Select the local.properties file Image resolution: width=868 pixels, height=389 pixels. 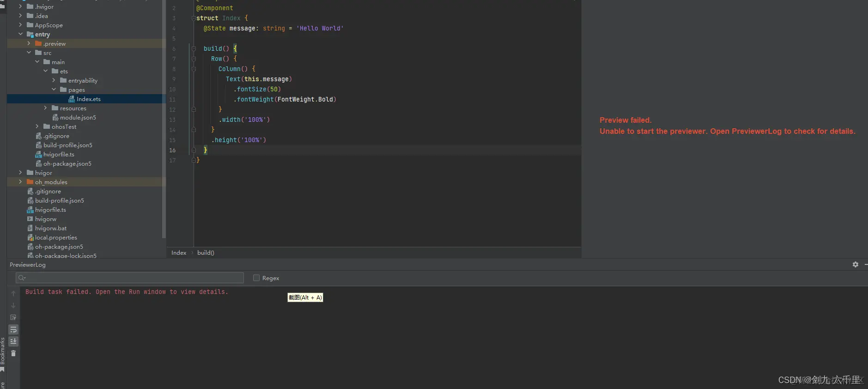pos(56,238)
